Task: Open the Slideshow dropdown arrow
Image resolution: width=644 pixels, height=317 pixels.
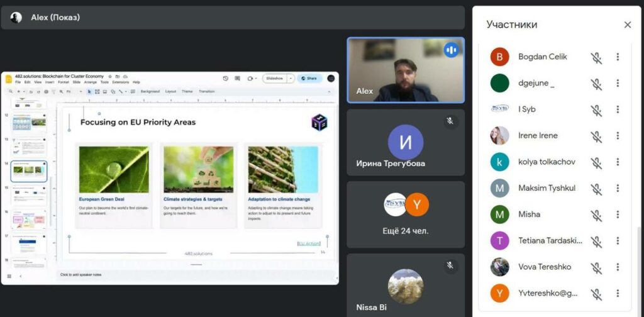Action: click(x=291, y=79)
